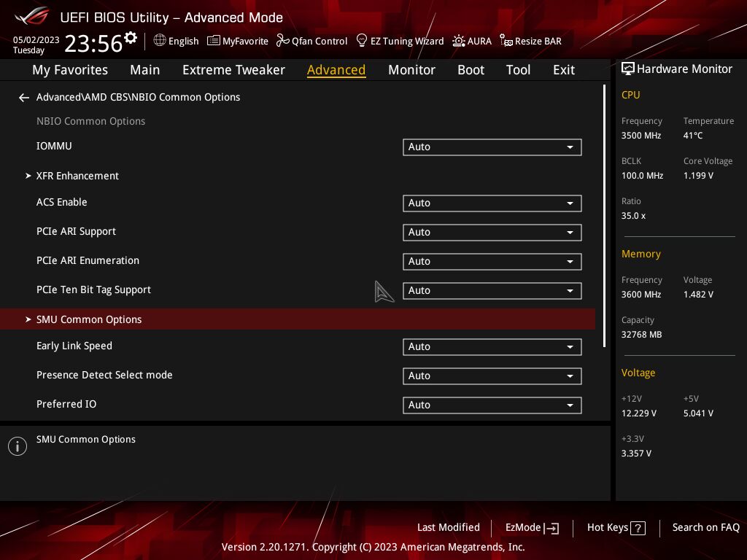747x560 pixels.
Task: Open the ACS Enable dropdown
Action: click(492, 203)
